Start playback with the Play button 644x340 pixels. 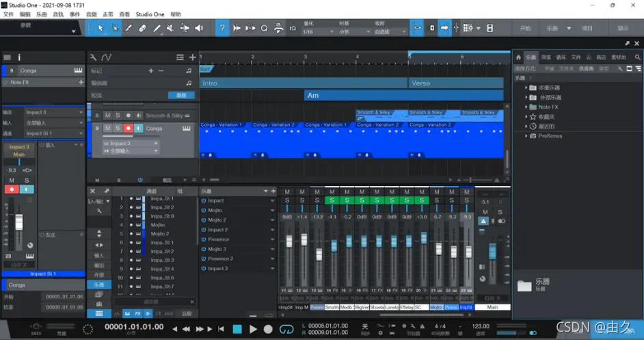coord(253,329)
